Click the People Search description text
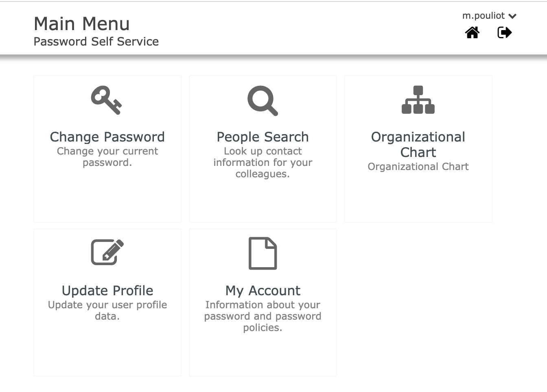Image resolution: width=547 pixels, height=392 pixels. [263, 162]
